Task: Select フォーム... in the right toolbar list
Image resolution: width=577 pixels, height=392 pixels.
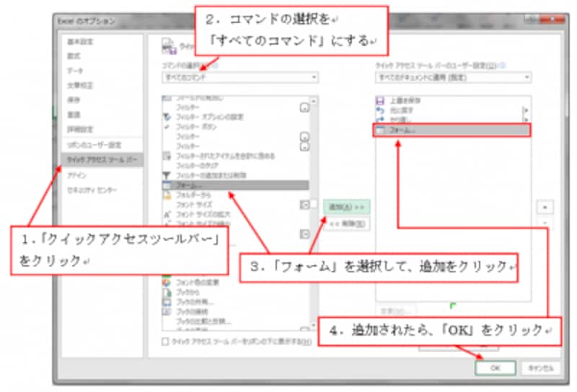Action: (452, 130)
